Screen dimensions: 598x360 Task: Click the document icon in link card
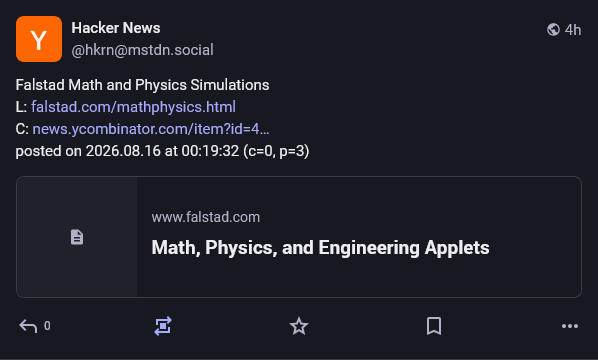[77, 237]
